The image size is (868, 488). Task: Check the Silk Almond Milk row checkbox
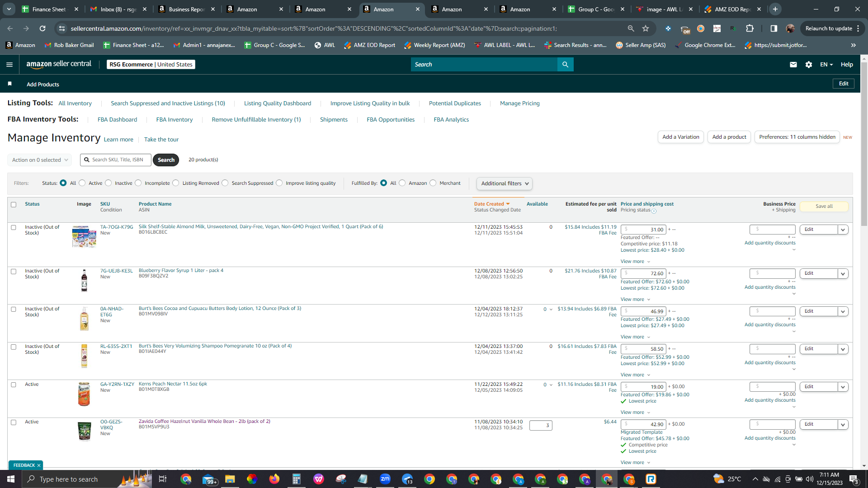coord(14,228)
